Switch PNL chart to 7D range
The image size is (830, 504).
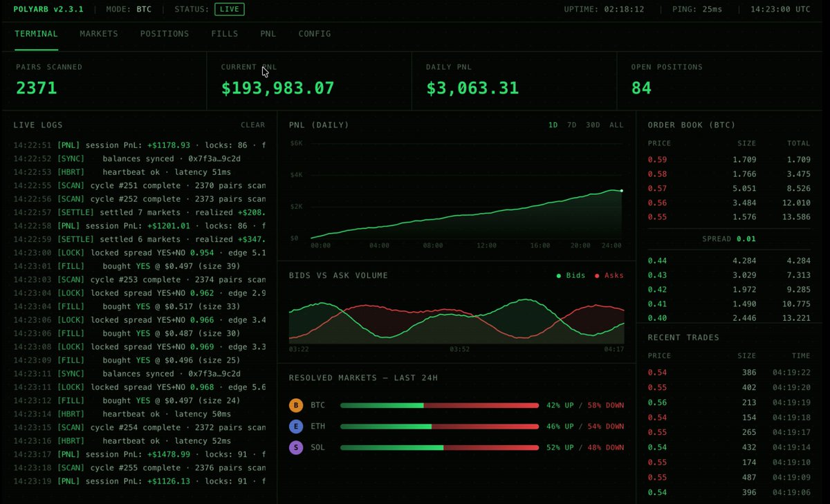point(572,125)
